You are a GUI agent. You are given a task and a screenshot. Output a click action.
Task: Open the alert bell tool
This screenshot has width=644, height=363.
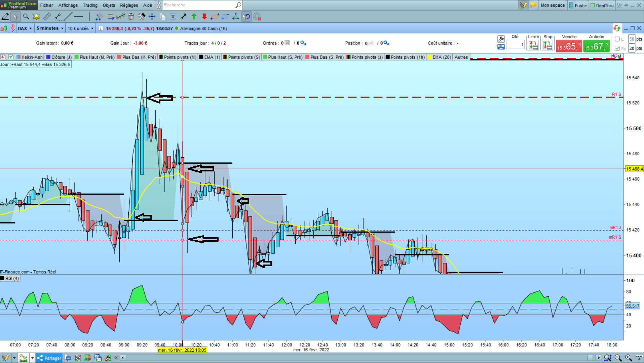[x=36, y=16]
